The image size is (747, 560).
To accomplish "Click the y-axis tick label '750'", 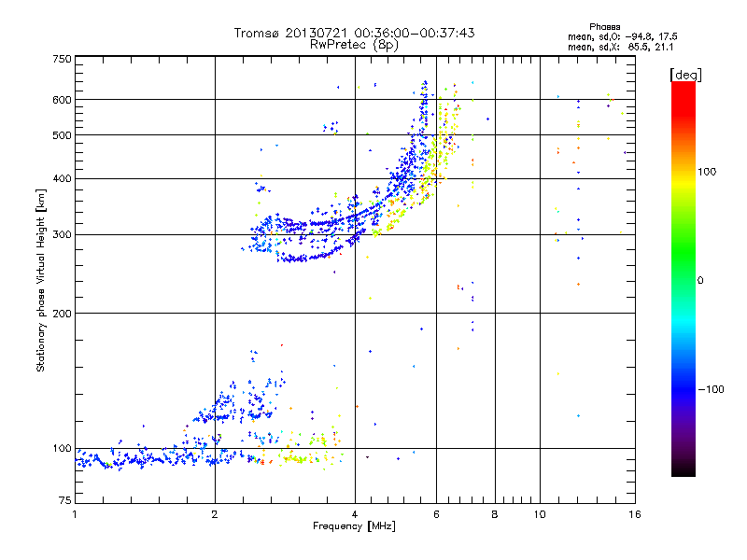I will click(62, 59).
